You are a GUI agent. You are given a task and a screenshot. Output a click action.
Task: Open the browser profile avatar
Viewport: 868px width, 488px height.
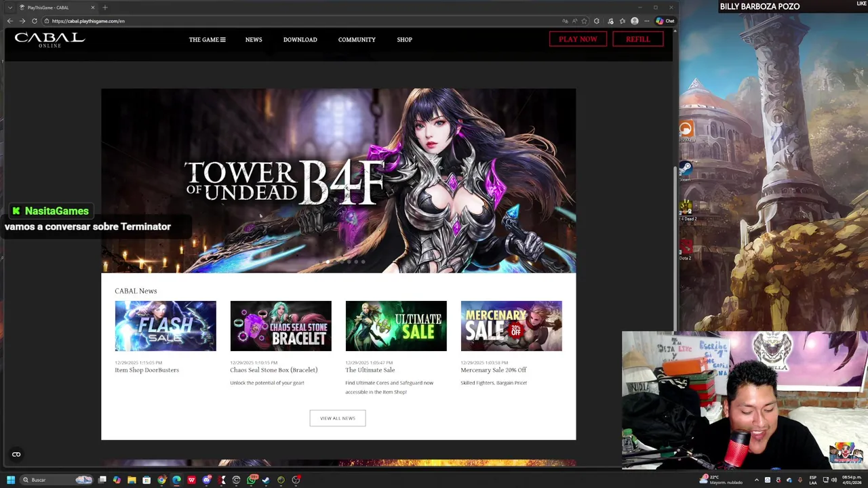(x=635, y=21)
